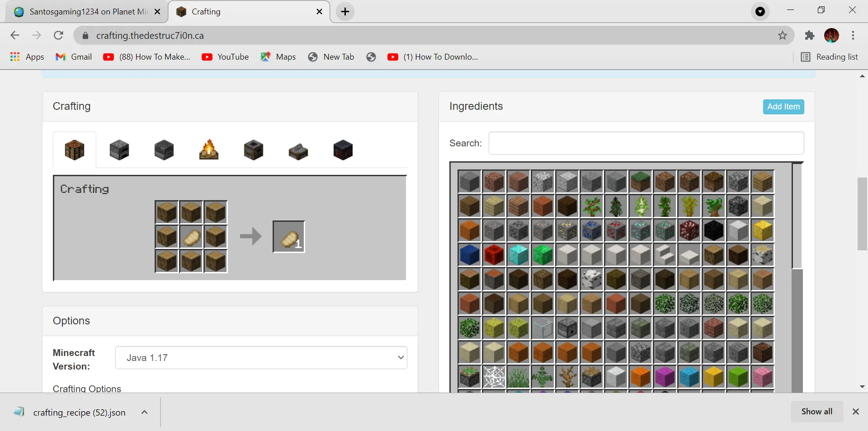Select the Furnace crafting station icon

[x=119, y=150]
